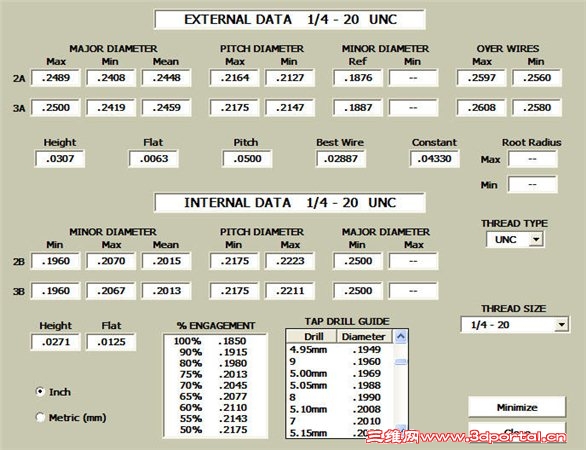
Task: Click the 2A over wires min field .2560
Action: 536,78
